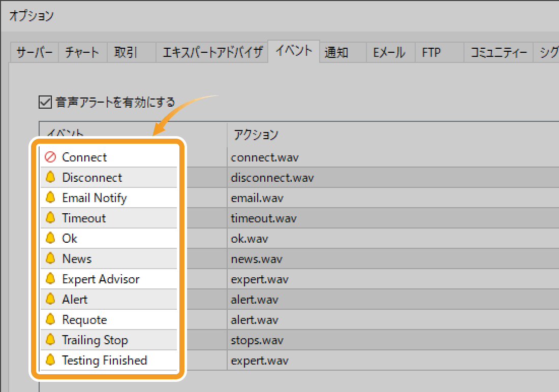Image resolution: width=559 pixels, height=392 pixels.
Task: Disable the 音声アラートを有効にする checkbox
Action: click(45, 102)
